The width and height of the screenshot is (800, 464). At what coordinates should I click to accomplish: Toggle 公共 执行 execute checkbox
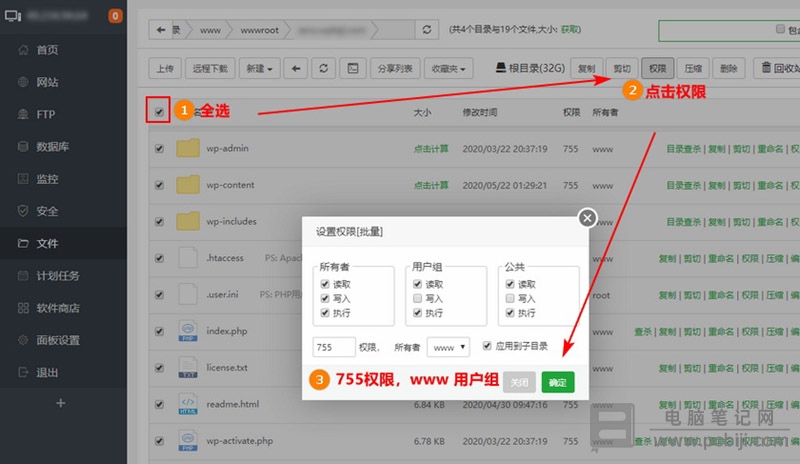(510, 312)
